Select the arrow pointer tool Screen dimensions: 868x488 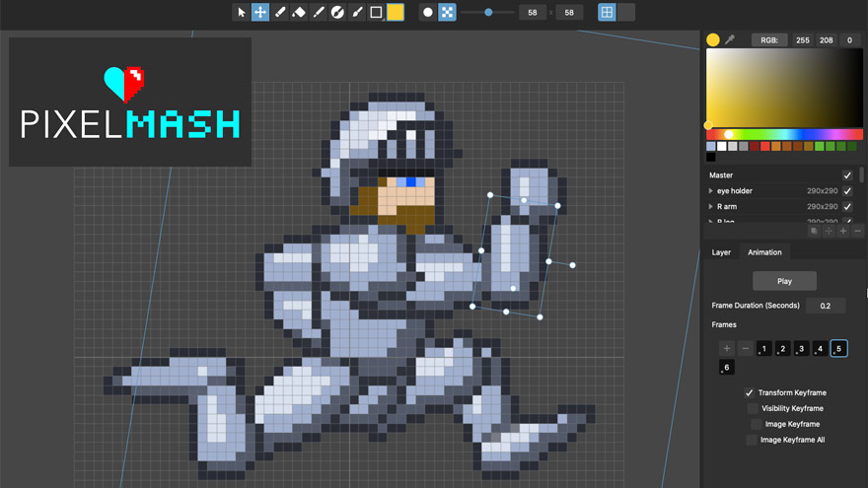(242, 12)
